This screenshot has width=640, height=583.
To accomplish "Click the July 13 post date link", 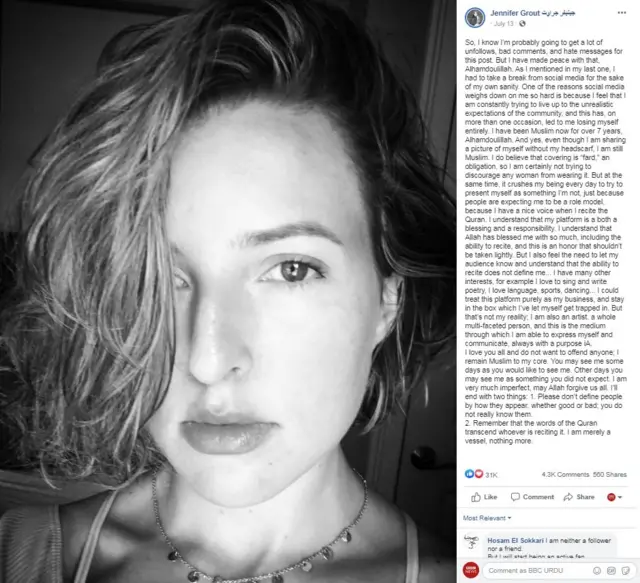I will point(503,24).
